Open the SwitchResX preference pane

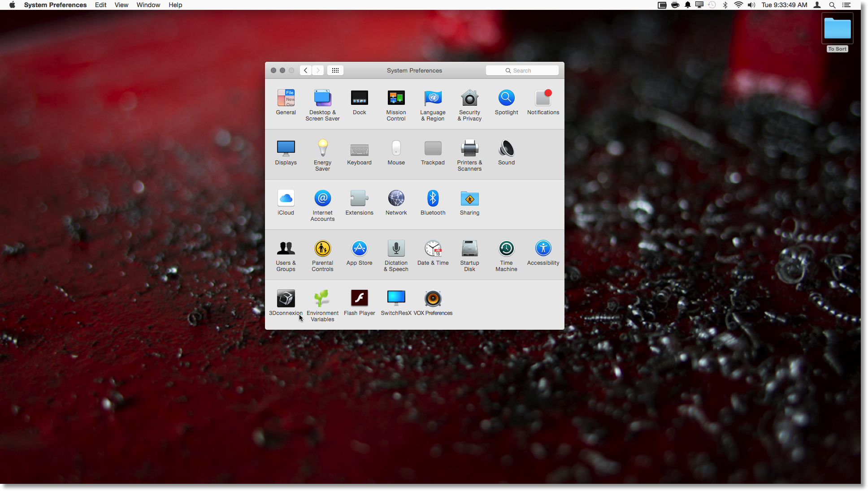(x=396, y=299)
